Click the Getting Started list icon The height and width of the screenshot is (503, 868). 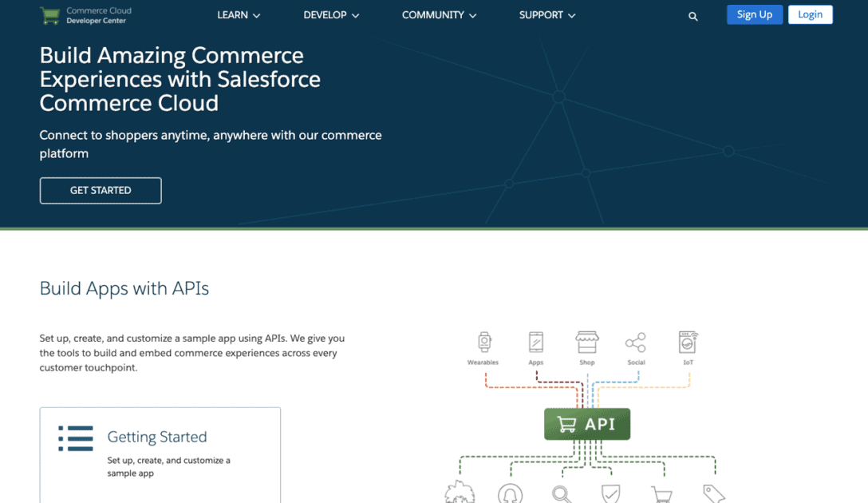click(76, 438)
